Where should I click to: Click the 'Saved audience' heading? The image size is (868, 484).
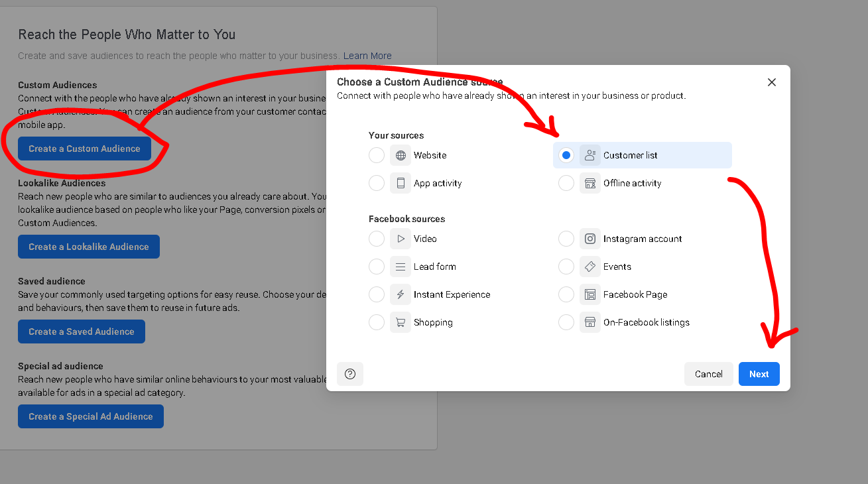pyautogui.click(x=52, y=281)
